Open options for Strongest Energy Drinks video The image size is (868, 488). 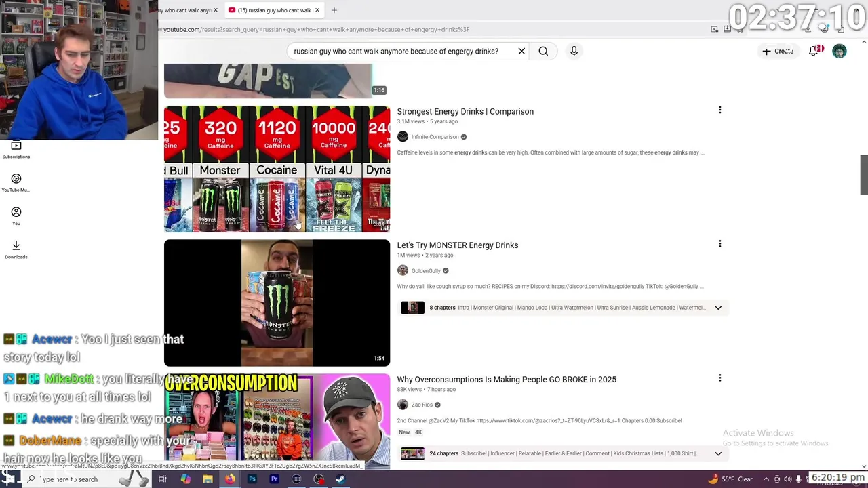[719, 110]
